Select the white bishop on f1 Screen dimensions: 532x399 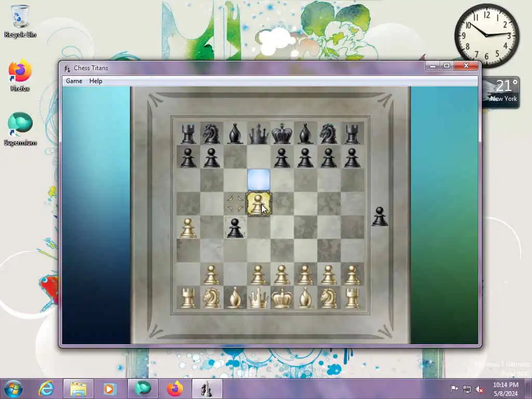pyautogui.click(x=305, y=298)
